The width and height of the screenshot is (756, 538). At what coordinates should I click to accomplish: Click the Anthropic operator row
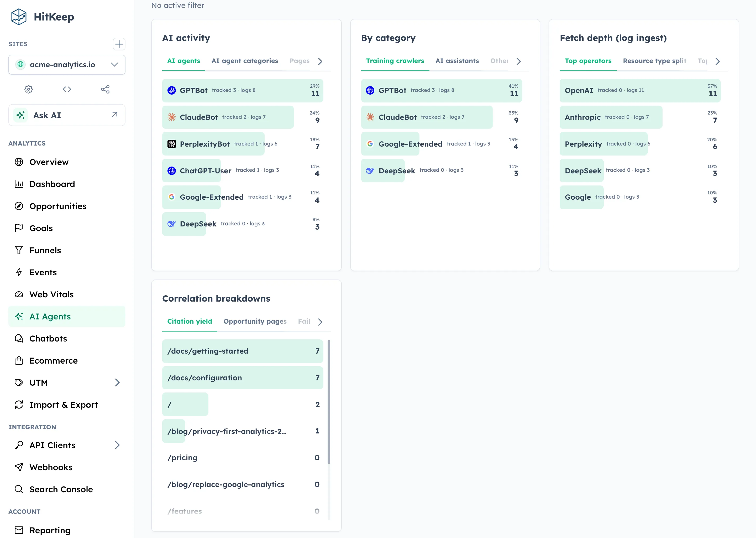640,117
